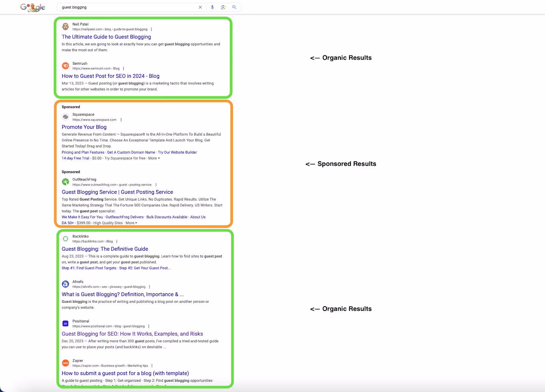Open 'What is Guest Blogging? Definition, Importance'
Viewport: 545px width, 392px height.
123,294
